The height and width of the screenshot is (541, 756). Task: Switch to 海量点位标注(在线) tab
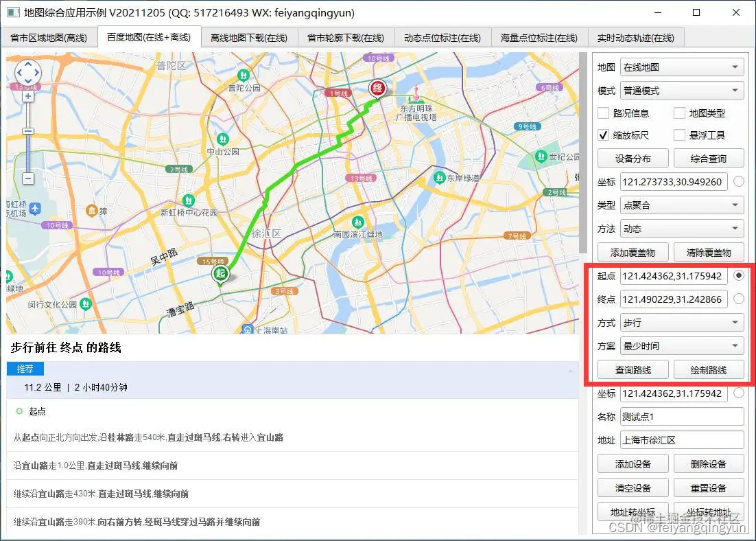[x=539, y=38]
